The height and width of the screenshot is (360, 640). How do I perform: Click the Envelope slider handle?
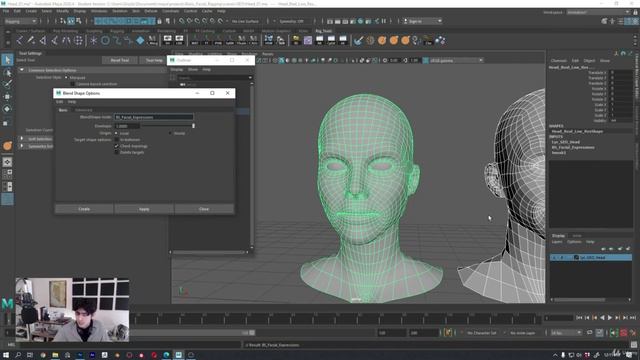(x=193, y=126)
